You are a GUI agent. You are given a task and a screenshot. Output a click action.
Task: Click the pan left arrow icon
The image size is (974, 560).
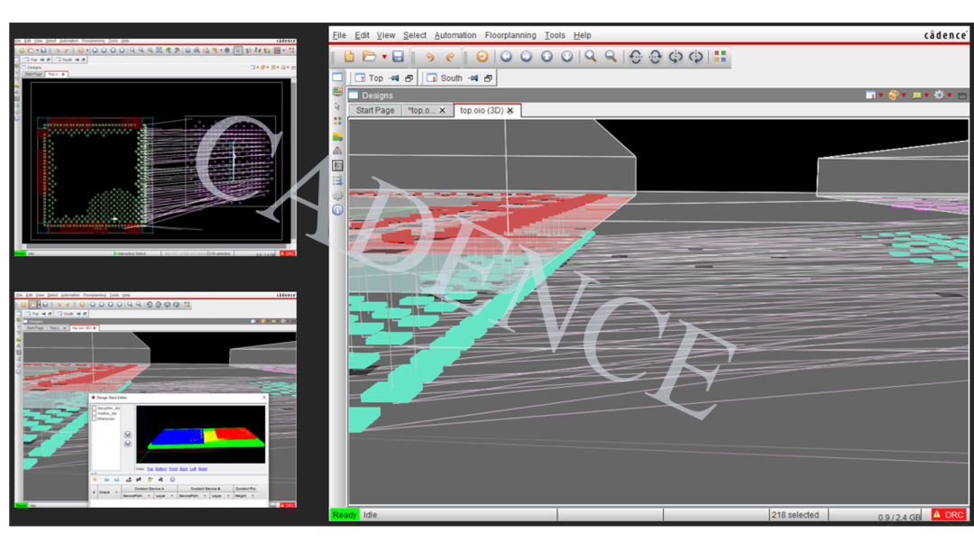point(506,57)
